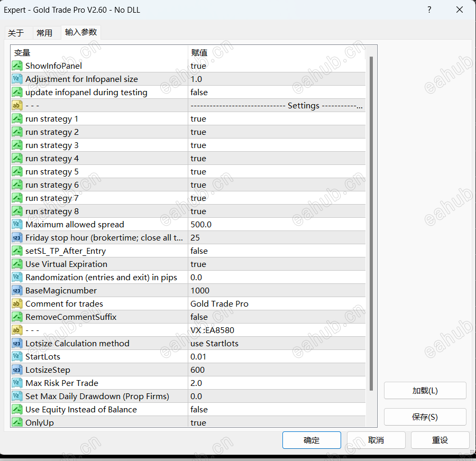Select the 输入参数 tab
476x461 pixels.
tap(81, 32)
